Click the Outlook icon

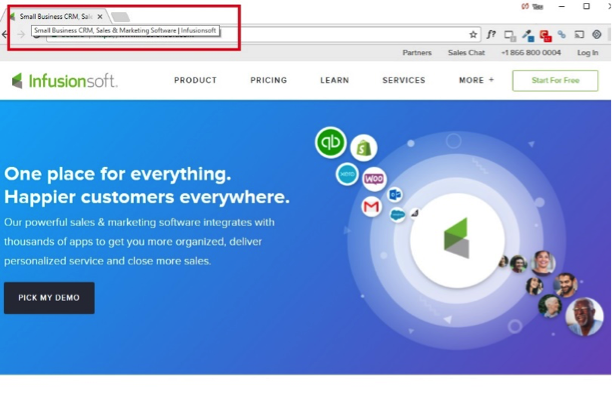(x=395, y=194)
